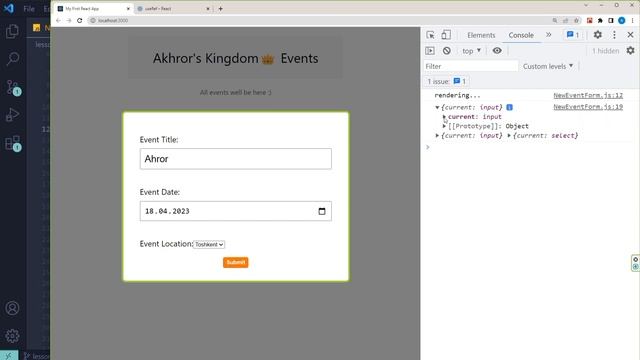The width and height of the screenshot is (640, 360).
Task: Open the Custom levels dropdown
Action: point(548,66)
